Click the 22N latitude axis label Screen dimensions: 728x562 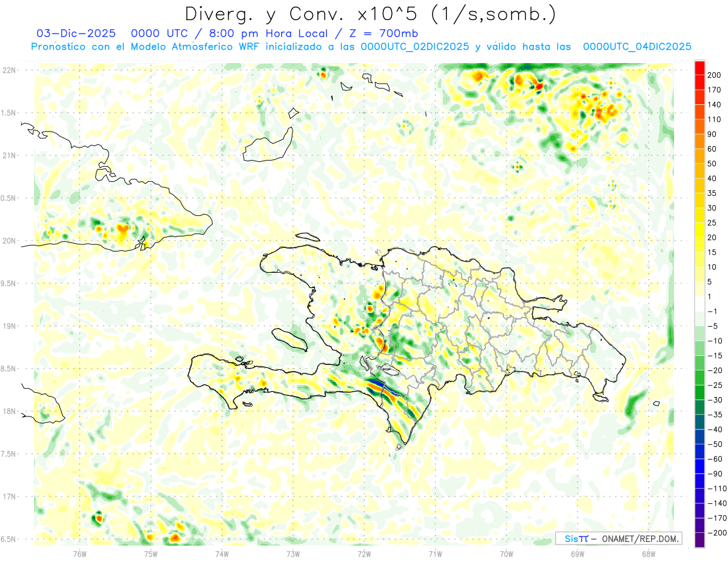click(x=9, y=70)
